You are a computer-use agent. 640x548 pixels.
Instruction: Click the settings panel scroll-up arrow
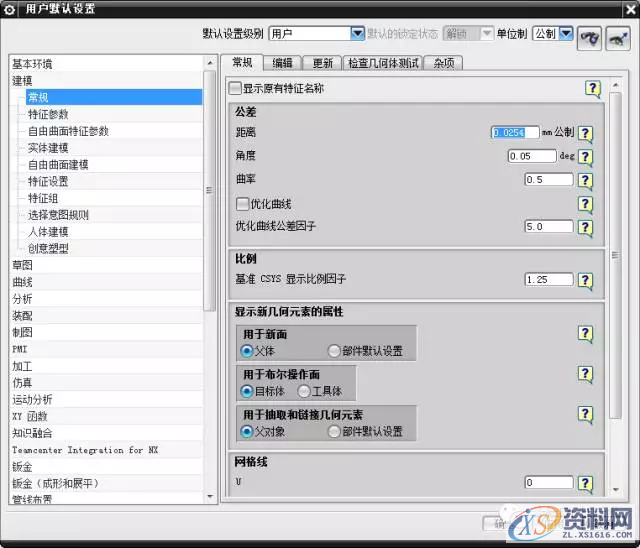click(x=616, y=85)
